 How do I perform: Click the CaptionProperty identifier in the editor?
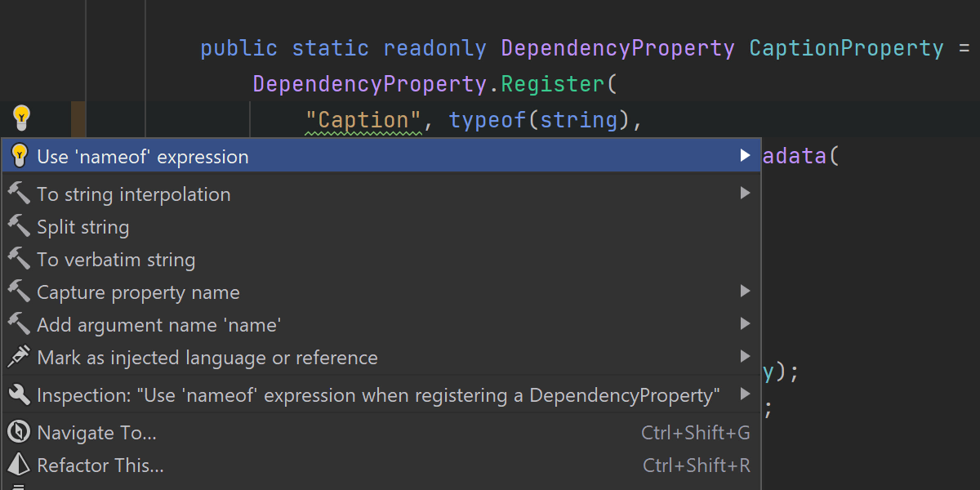(x=846, y=48)
